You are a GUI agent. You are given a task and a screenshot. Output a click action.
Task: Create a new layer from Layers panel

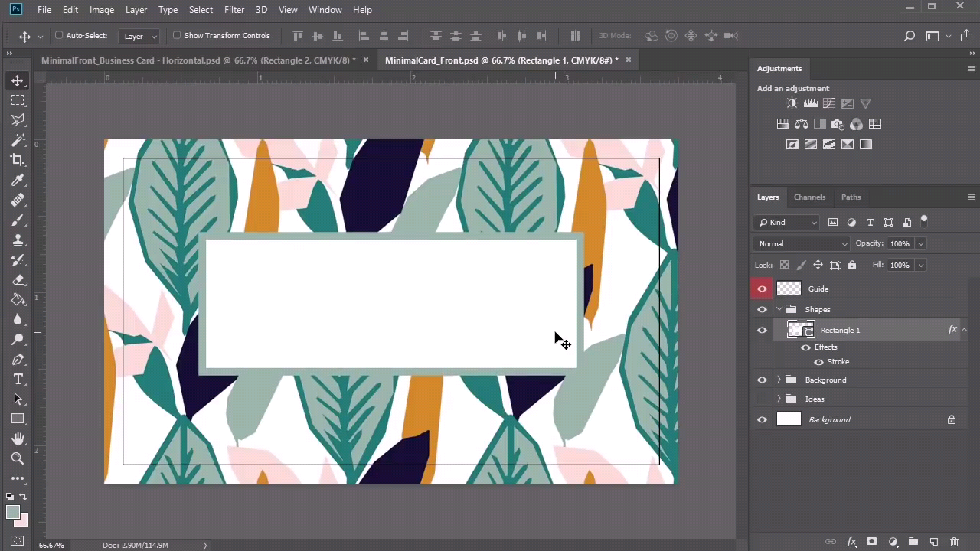(x=933, y=542)
